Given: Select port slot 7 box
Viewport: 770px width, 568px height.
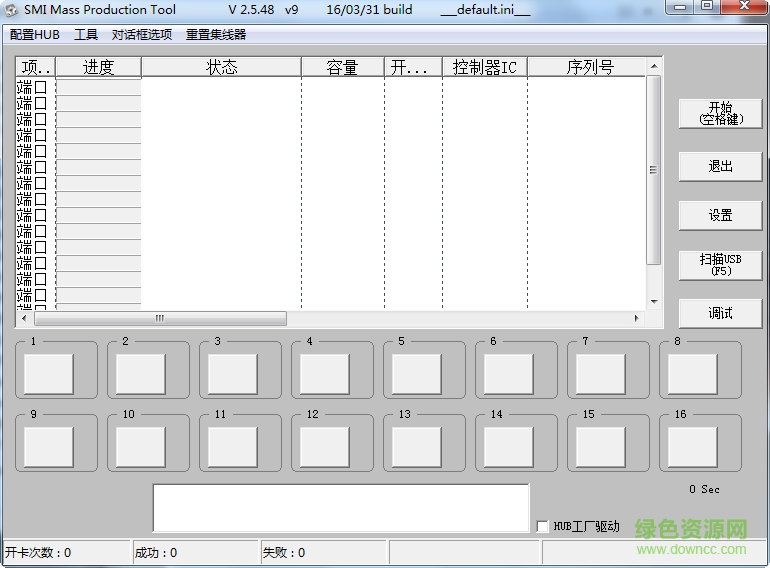Looking at the screenshot, I should coord(601,374).
